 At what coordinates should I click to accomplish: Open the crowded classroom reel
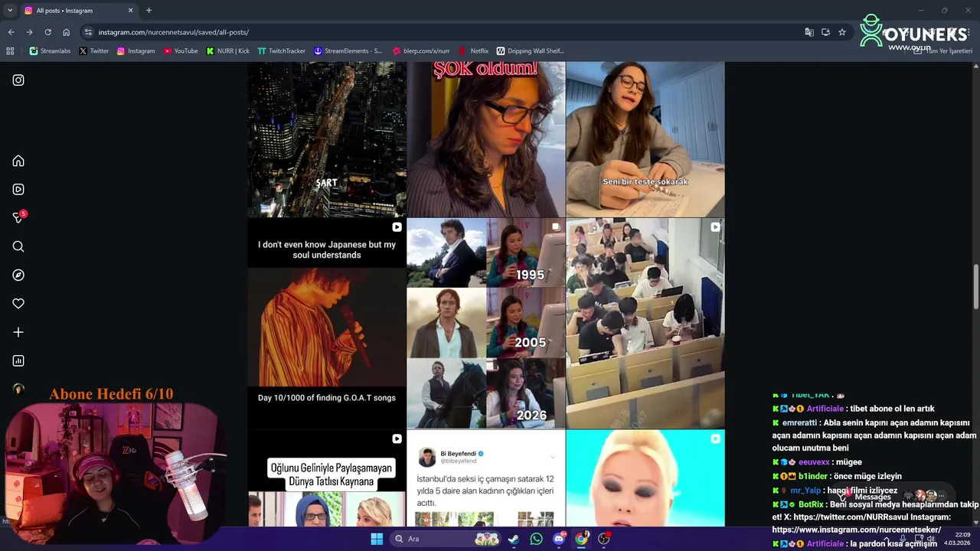click(645, 323)
